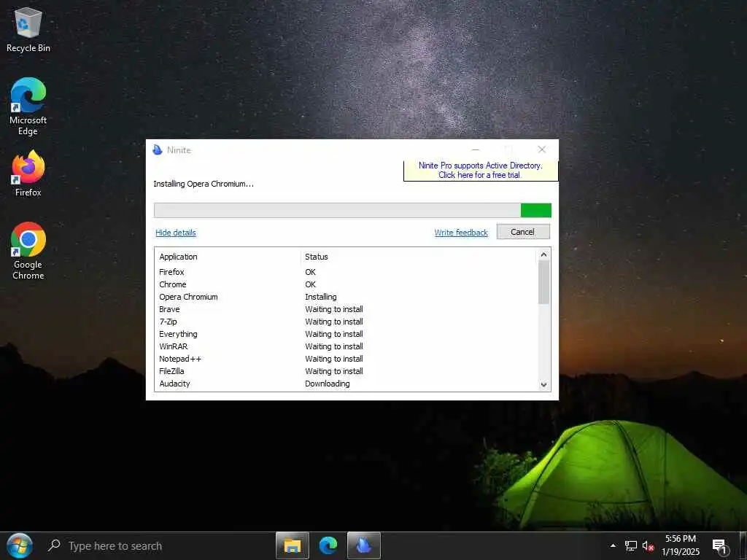This screenshot has width=747, height=560.
Task: Select the Brave list entry
Action: (347, 309)
